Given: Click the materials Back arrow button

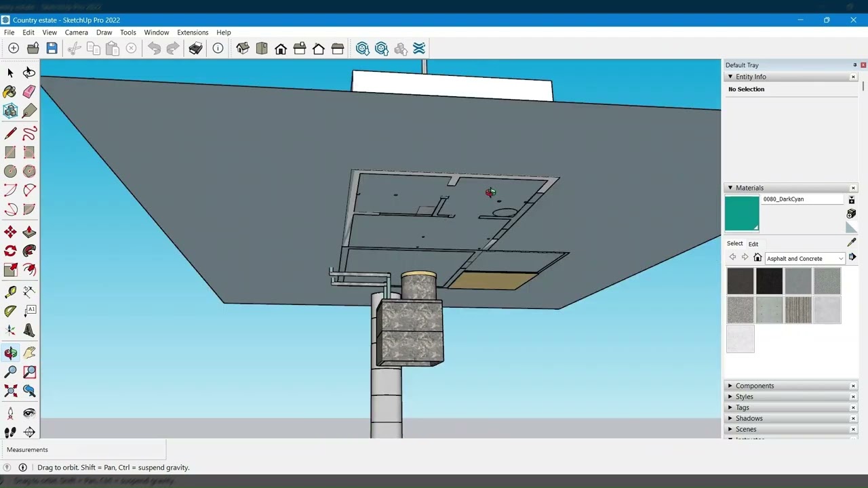Looking at the screenshot, I should tap(732, 258).
